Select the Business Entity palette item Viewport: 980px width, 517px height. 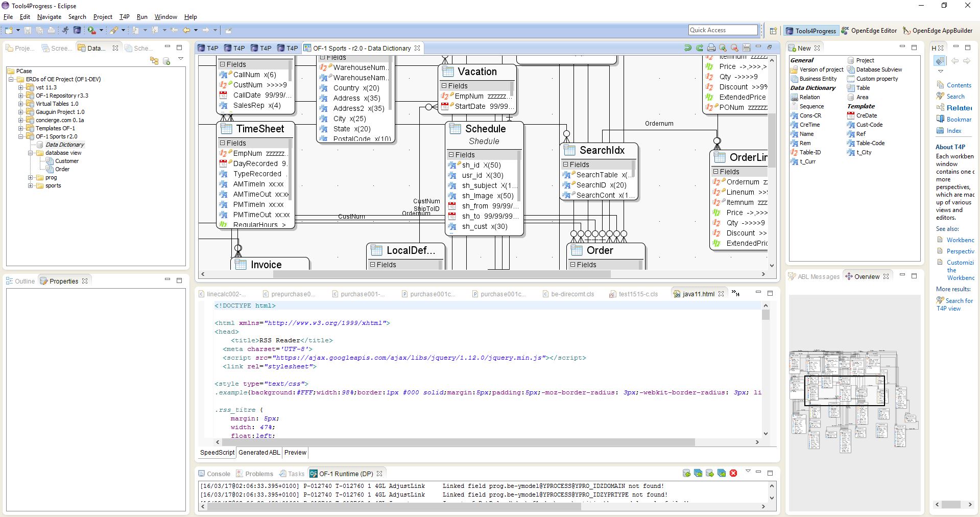coord(814,79)
